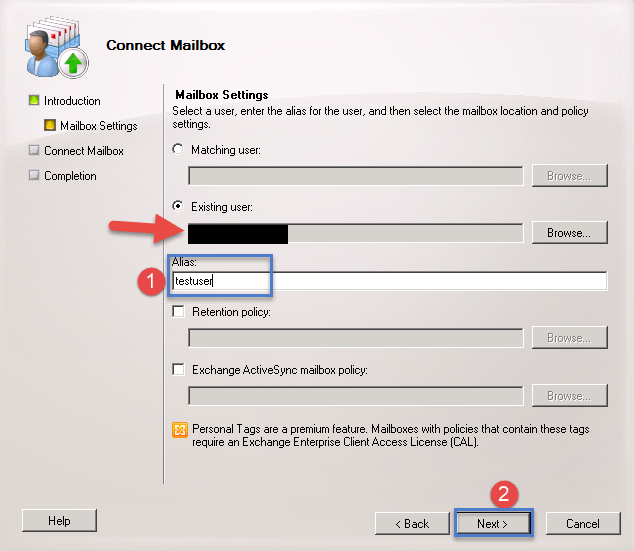Screen dimensions: 634x551
Task: Click the gray Completion step indicator
Action: click(x=33, y=176)
